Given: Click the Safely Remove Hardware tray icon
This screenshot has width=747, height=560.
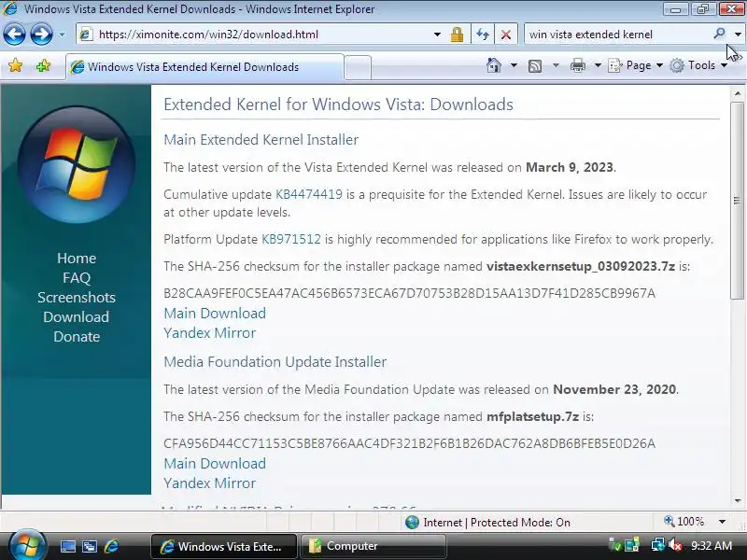Looking at the screenshot, I should click(x=615, y=546).
